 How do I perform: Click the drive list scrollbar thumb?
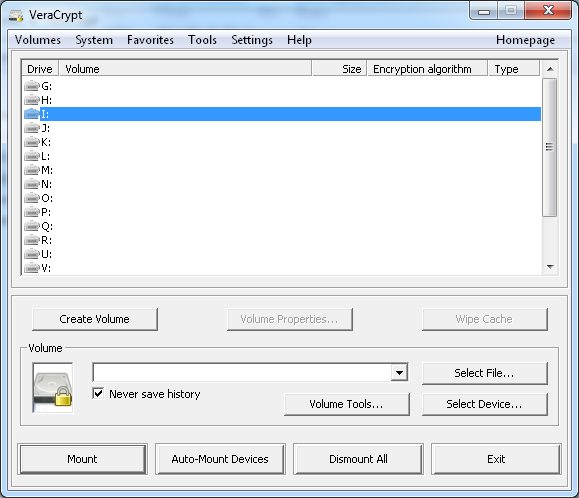click(x=549, y=147)
